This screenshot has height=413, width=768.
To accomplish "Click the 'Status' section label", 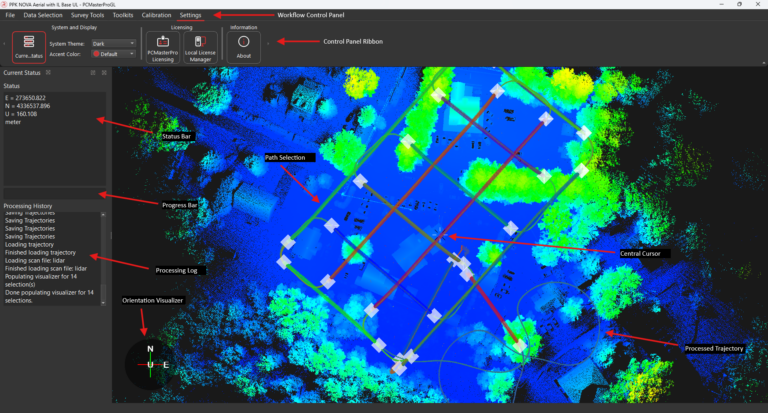I will coord(11,86).
